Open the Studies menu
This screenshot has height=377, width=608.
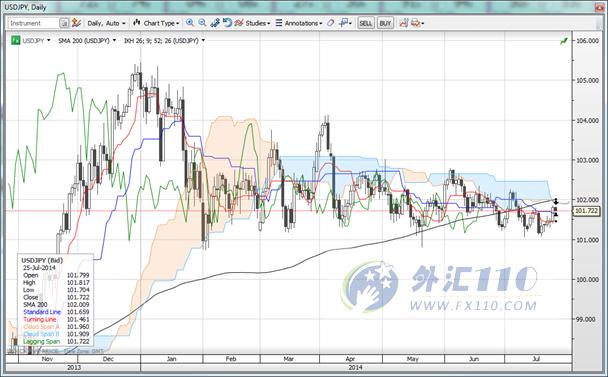point(252,23)
